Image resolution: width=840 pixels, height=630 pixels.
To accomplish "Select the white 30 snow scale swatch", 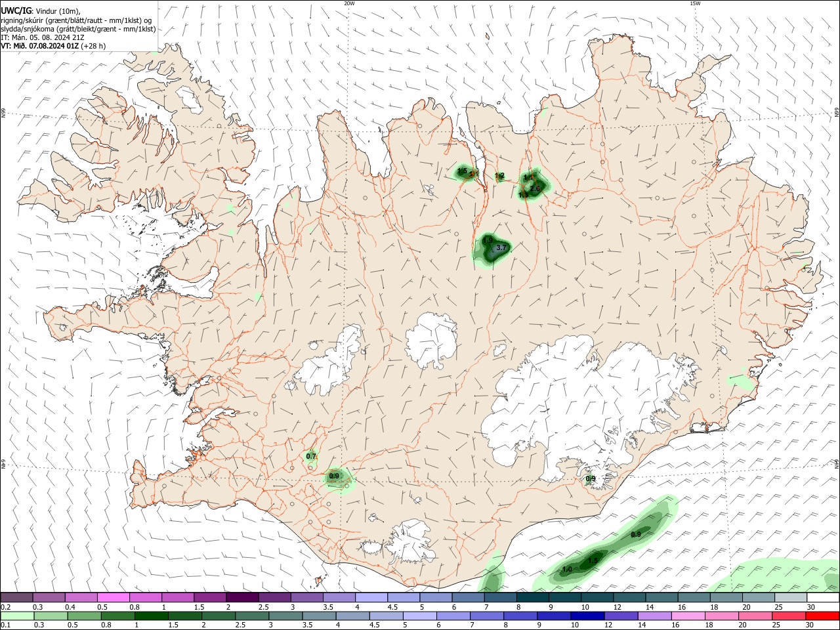I will point(824,597).
